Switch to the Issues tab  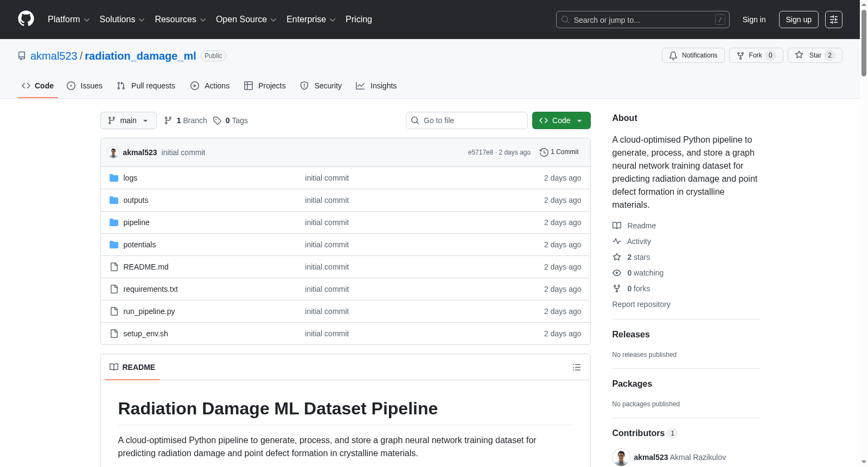coord(85,86)
